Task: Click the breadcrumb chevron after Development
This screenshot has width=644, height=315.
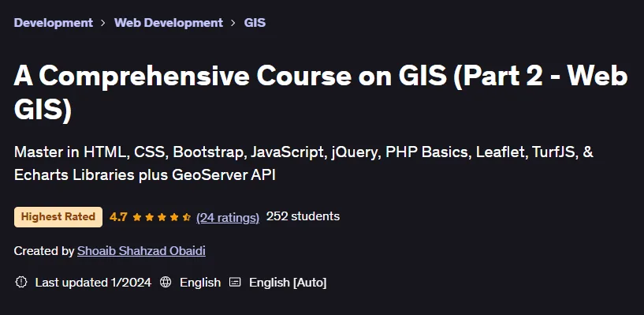Action: [103, 23]
